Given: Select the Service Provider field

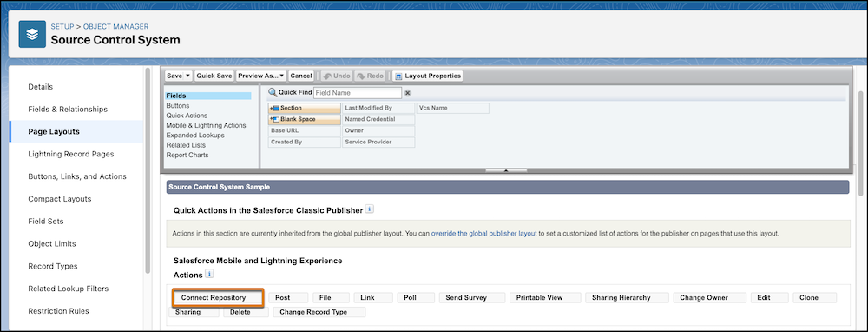Looking at the screenshot, I should click(378, 142).
